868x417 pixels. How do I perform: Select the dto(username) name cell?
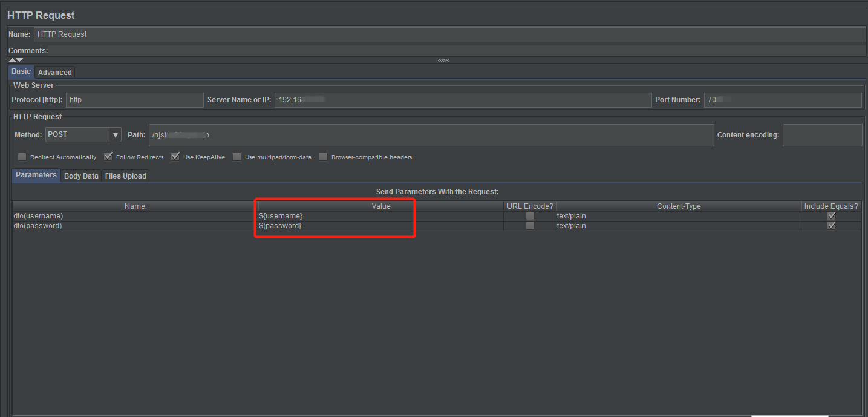click(135, 216)
